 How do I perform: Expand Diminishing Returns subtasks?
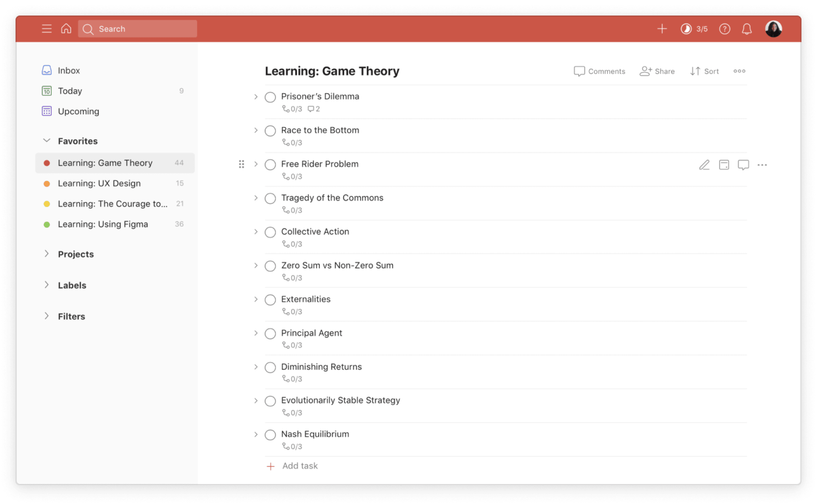pos(256,367)
